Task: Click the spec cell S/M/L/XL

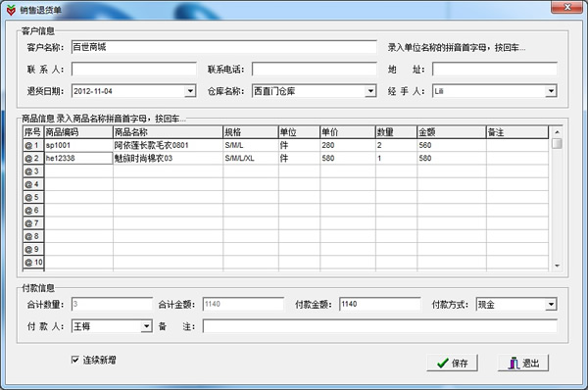Action: tap(251, 158)
